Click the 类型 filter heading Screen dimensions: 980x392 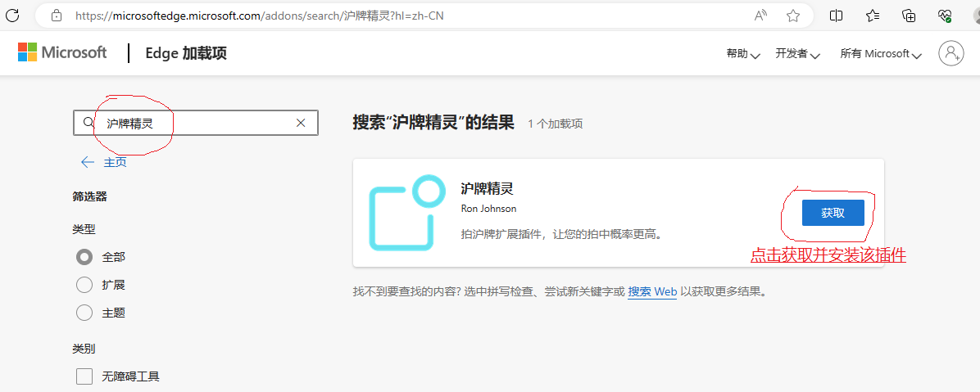point(84,229)
